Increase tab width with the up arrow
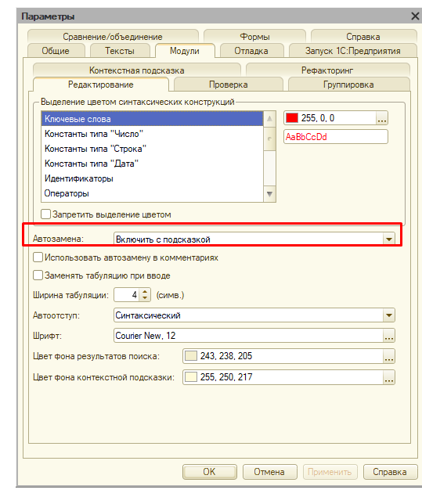Viewport: 422px width, 504px height. [x=145, y=292]
